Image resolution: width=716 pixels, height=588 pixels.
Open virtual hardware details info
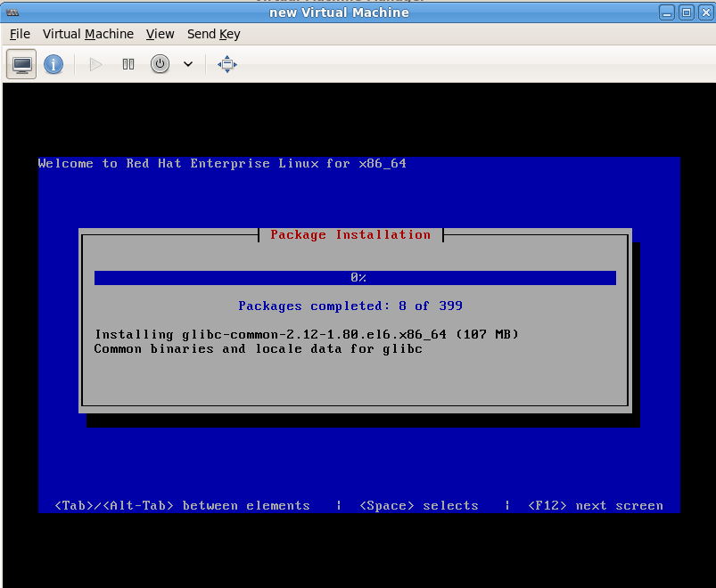click(x=53, y=64)
